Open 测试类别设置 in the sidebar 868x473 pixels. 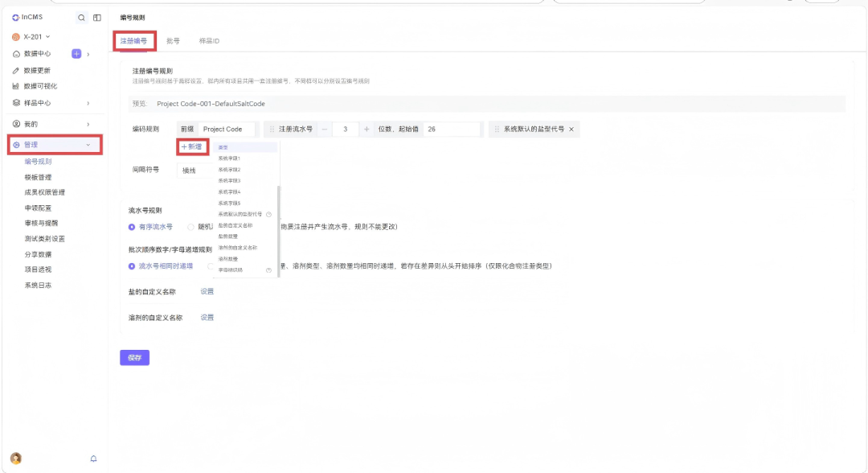tap(45, 239)
